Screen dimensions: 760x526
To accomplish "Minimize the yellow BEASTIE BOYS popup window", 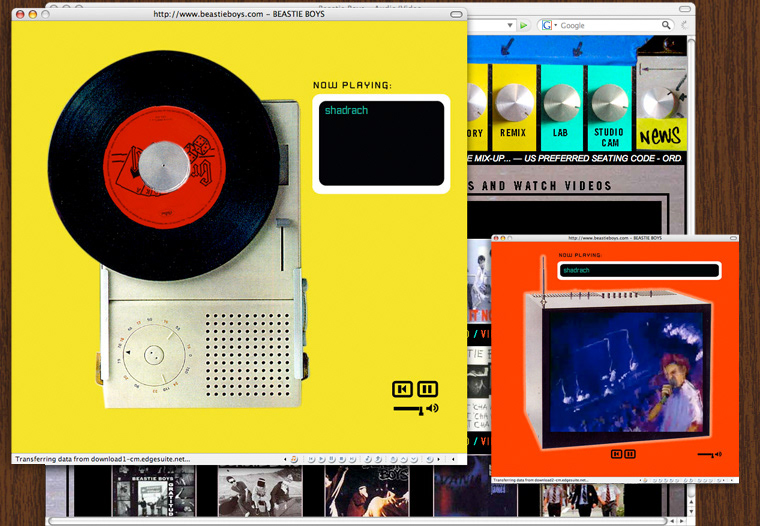I will [x=32, y=14].
